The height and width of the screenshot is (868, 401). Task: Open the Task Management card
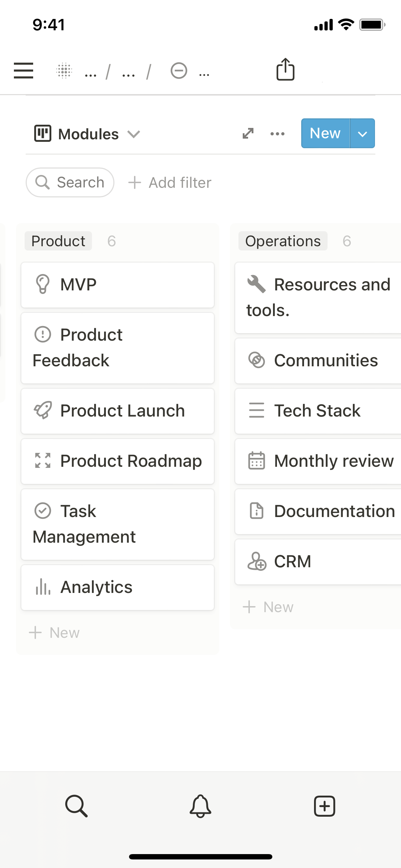pos(118,524)
